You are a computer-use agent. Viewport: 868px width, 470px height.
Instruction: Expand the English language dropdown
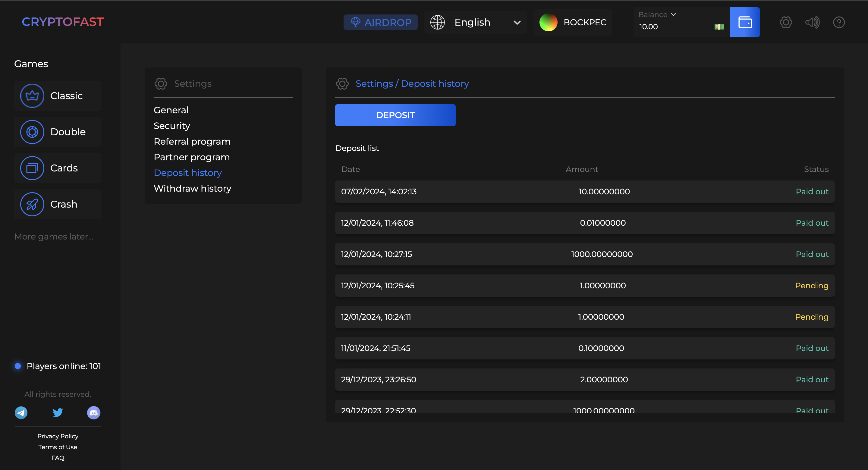[x=517, y=23]
